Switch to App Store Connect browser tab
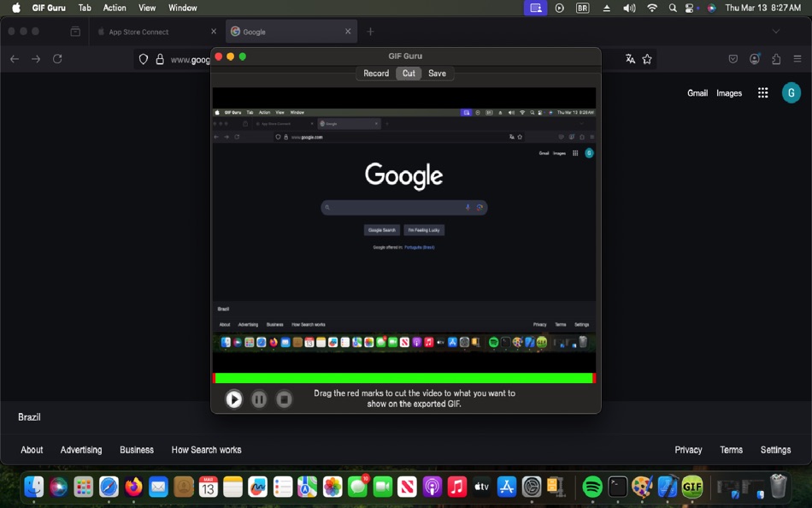Image resolution: width=812 pixels, height=508 pixels. pyautogui.click(x=156, y=32)
